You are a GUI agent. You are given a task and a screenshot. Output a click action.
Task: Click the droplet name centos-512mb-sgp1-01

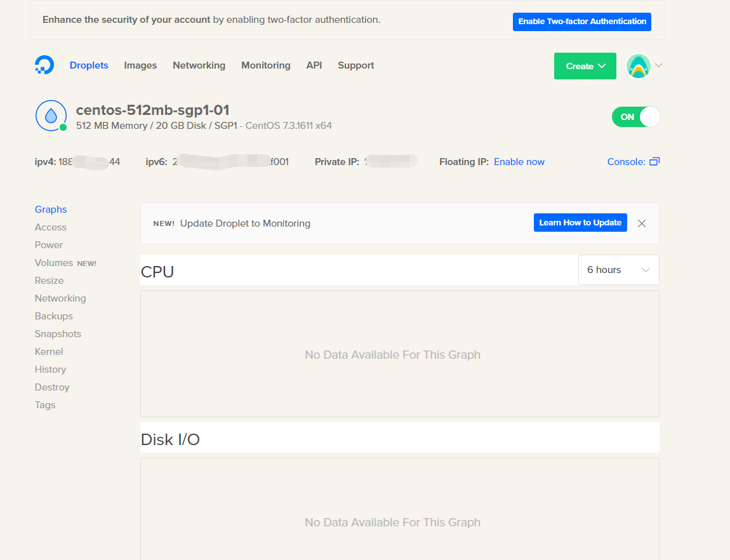153,110
